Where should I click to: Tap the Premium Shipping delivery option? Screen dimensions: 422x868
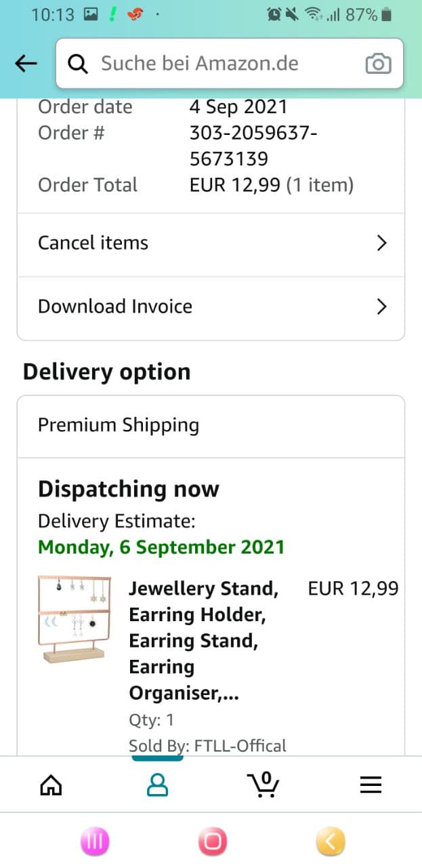point(119,426)
